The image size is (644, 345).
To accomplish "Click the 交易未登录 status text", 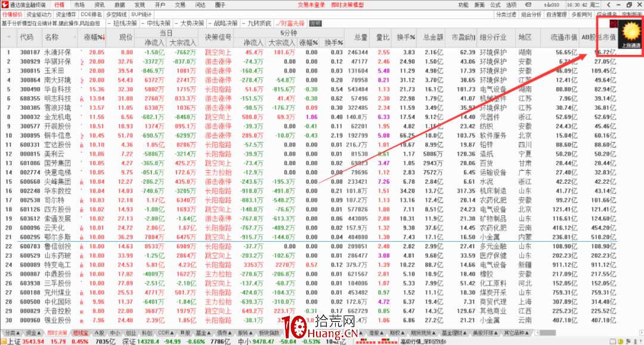I will 311,5.
